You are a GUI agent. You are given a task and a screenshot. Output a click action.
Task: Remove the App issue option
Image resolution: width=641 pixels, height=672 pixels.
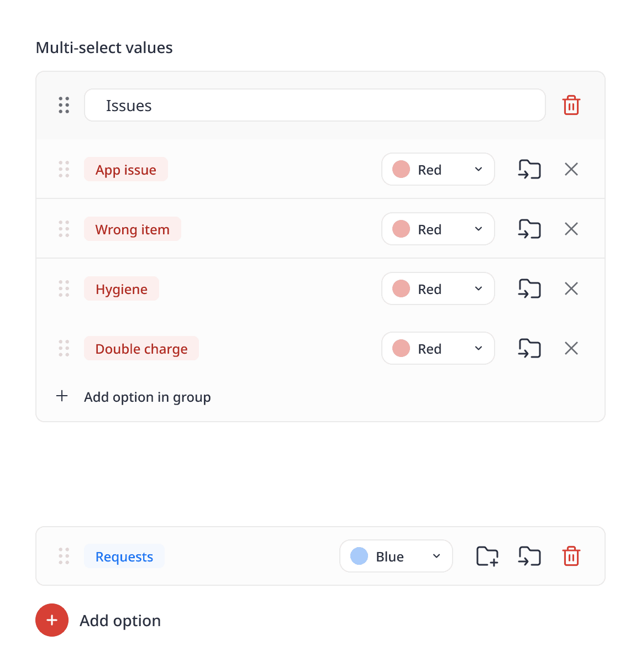point(571,169)
